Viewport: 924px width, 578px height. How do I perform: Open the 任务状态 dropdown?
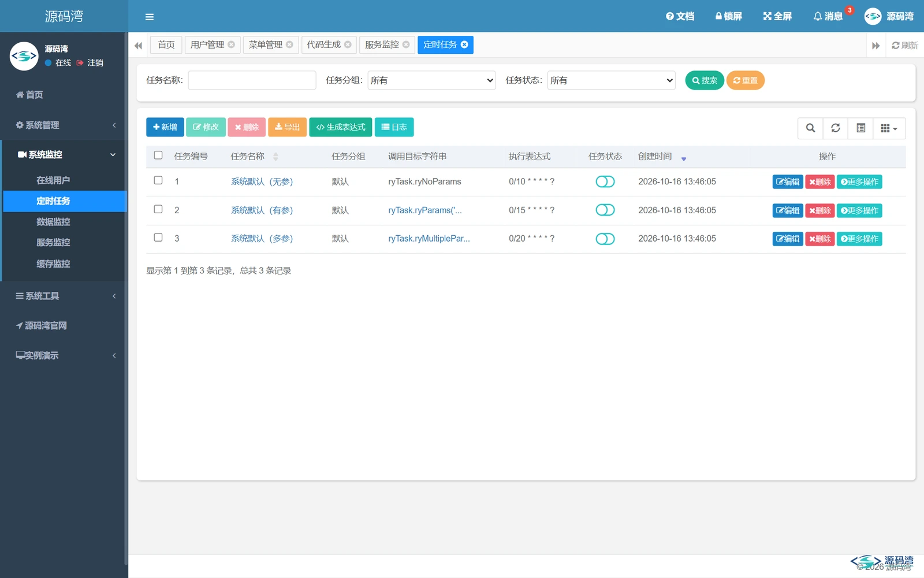(612, 80)
